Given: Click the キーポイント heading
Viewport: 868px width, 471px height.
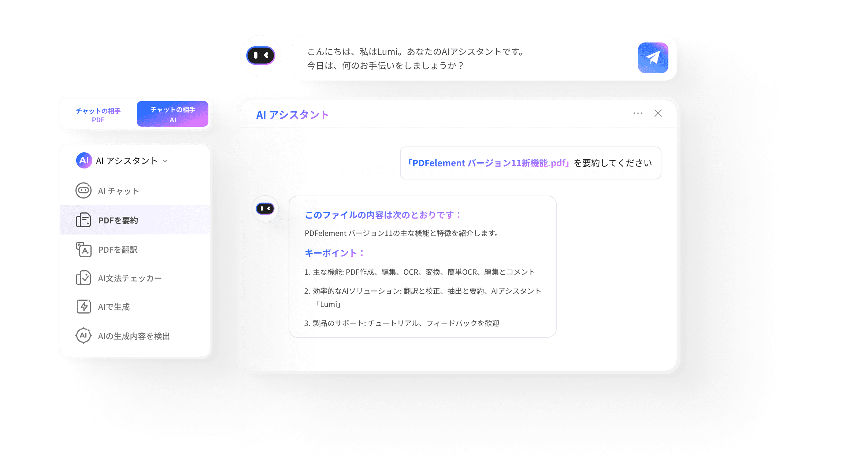Looking at the screenshot, I should click(334, 253).
